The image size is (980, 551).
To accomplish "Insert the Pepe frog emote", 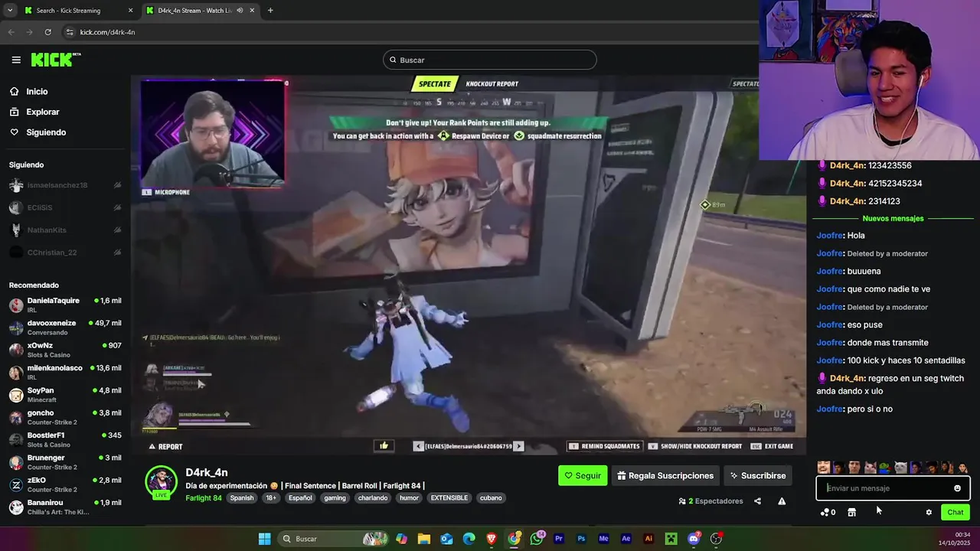I will point(885,468).
